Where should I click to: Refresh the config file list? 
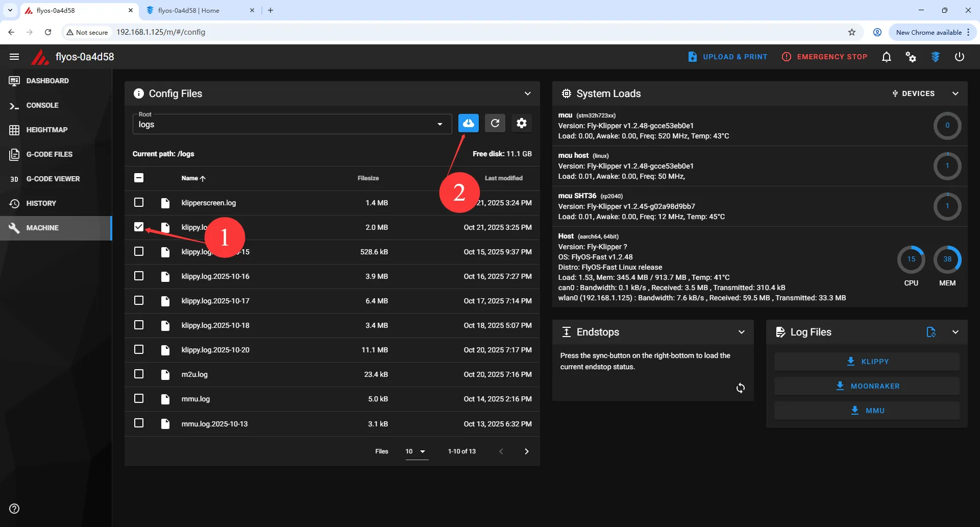pos(495,123)
